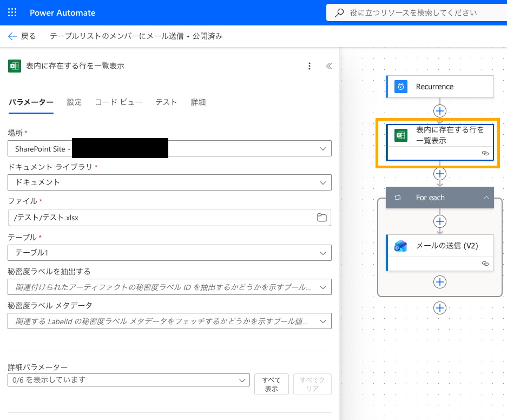Select the Recurrence trigger node
Viewport: 507px width, 420px height.
tap(439, 87)
